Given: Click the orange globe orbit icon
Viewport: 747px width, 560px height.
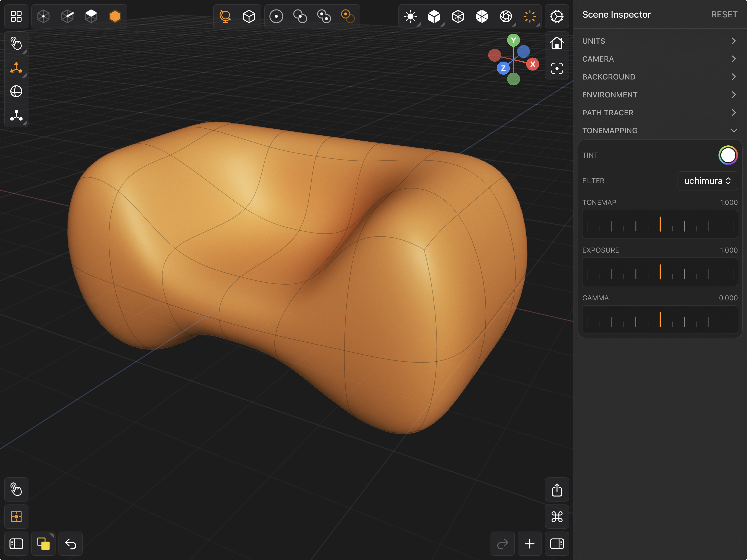Looking at the screenshot, I should [225, 16].
